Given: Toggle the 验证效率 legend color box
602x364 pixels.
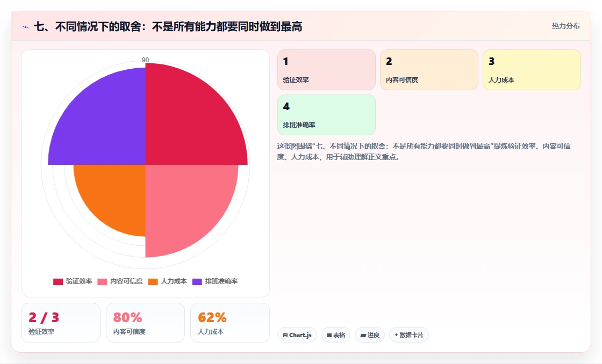Looking at the screenshot, I should pyautogui.click(x=58, y=282).
